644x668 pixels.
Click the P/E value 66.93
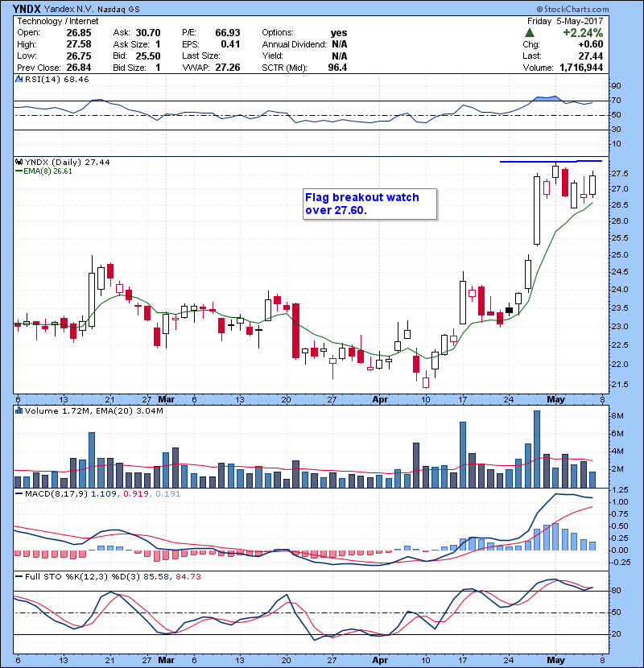228,33
